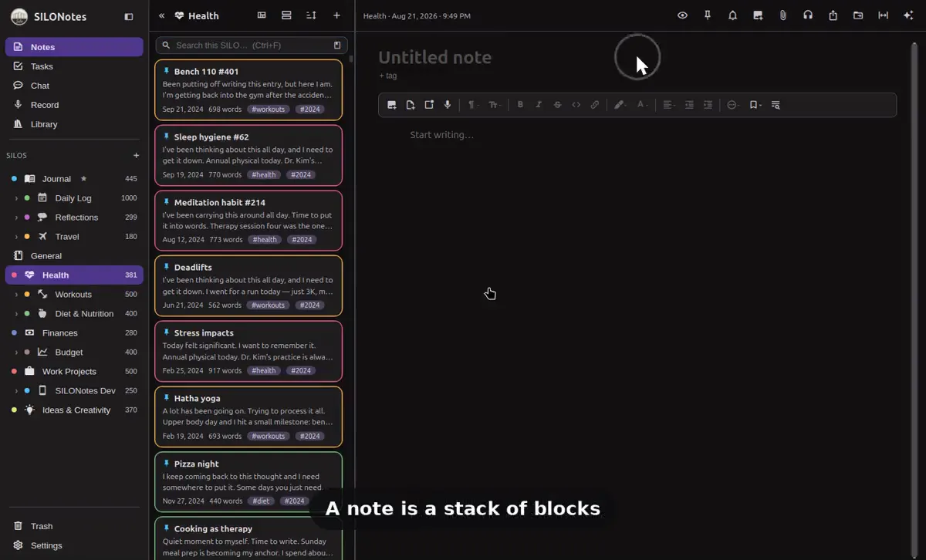The width and height of the screenshot is (926, 560).
Task: Attach a file with the paperclip icon
Action: pyautogui.click(x=782, y=15)
